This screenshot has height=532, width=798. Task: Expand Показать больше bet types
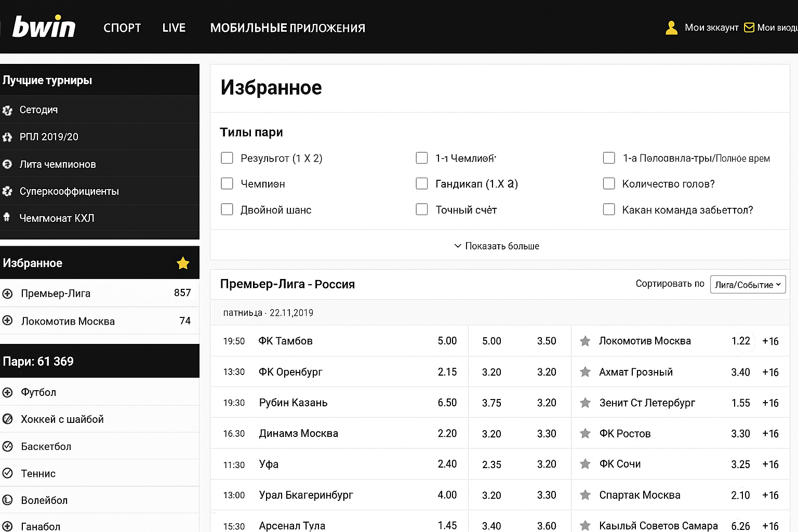[497, 246]
